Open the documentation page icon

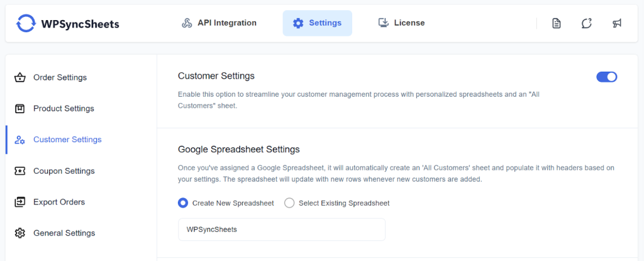pos(556,23)
